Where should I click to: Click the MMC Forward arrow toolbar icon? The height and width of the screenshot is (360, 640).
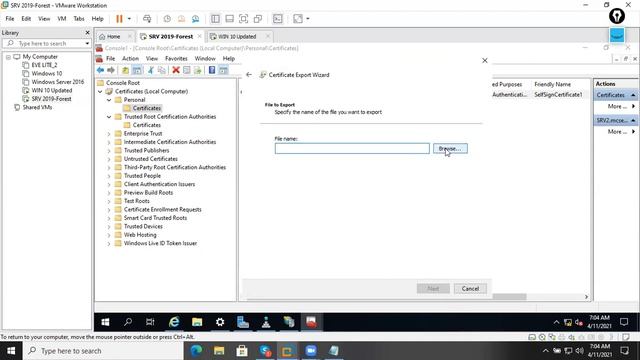111,70
